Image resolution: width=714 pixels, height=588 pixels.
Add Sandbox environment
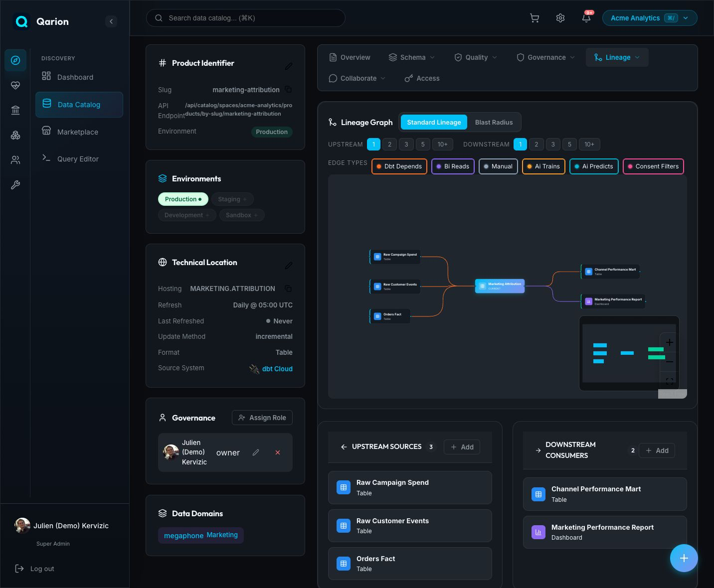click(242, 215)
